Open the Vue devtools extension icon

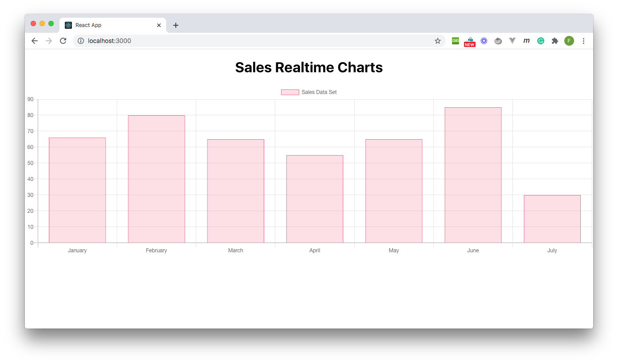click(512, 40)
